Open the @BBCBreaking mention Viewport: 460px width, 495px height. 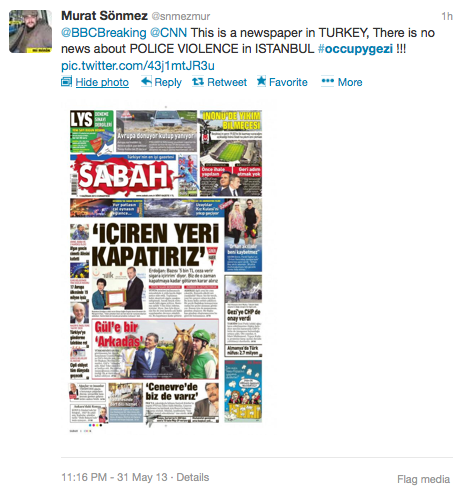click(104, 33)
